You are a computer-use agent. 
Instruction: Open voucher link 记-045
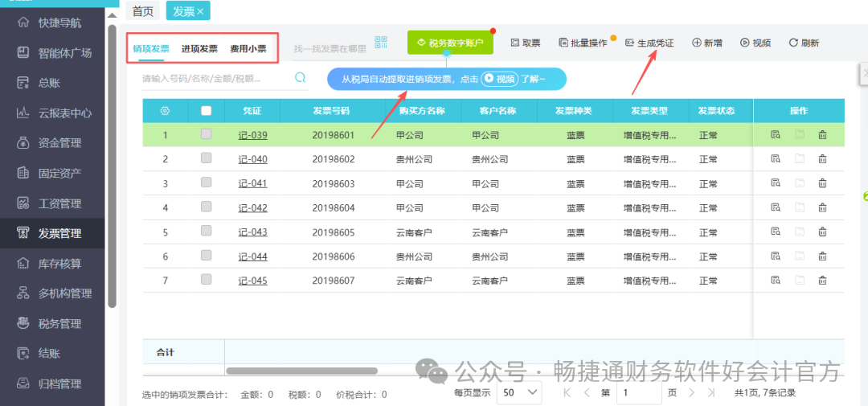tap(252, 281)
